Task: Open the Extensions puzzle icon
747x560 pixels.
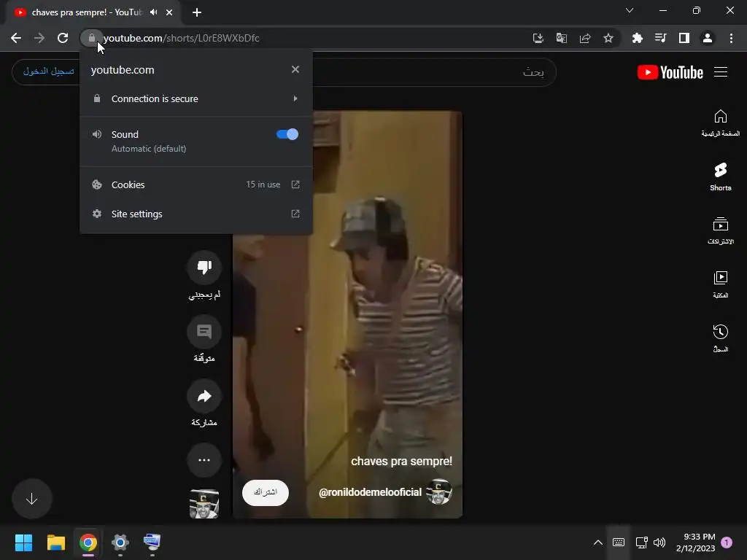Action: (x=637, y=38)
